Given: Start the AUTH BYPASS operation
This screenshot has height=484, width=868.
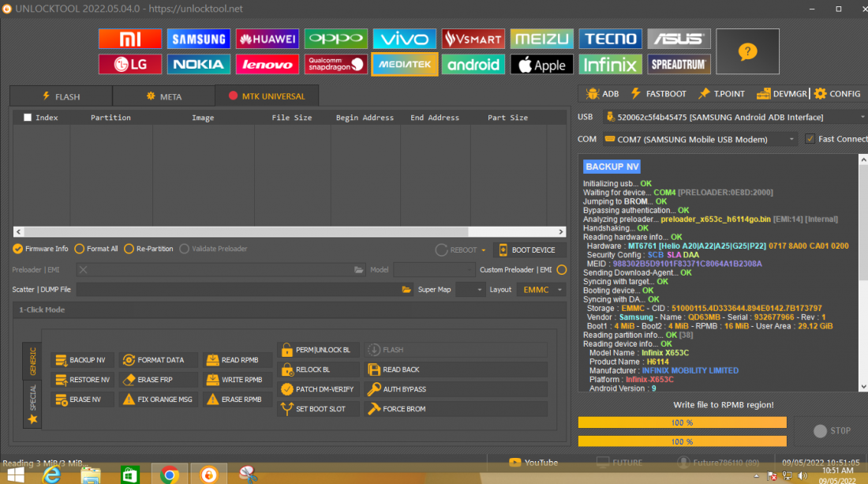Looking at the screenshot, I should click(x=456, y=389).
